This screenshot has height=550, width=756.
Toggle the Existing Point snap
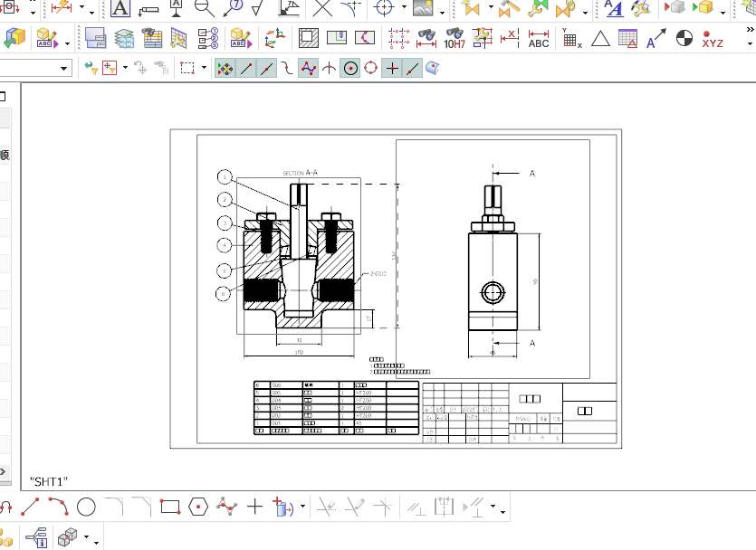(392, 69)
